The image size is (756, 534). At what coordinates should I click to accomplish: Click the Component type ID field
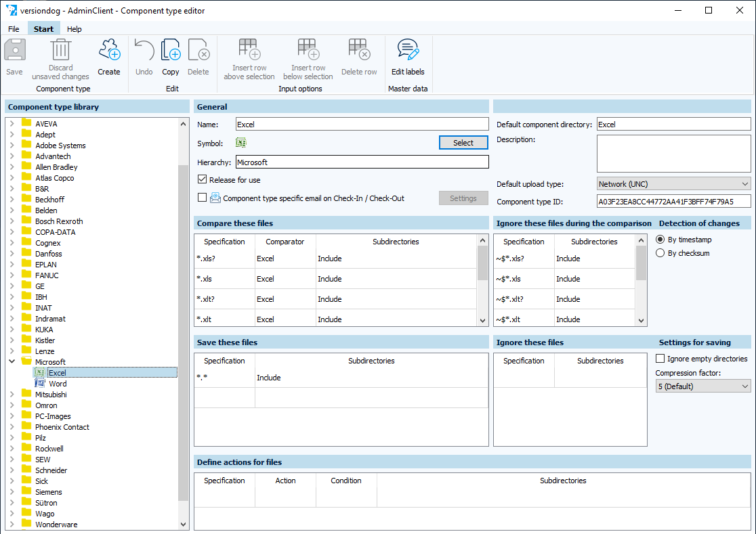(673, 201)
